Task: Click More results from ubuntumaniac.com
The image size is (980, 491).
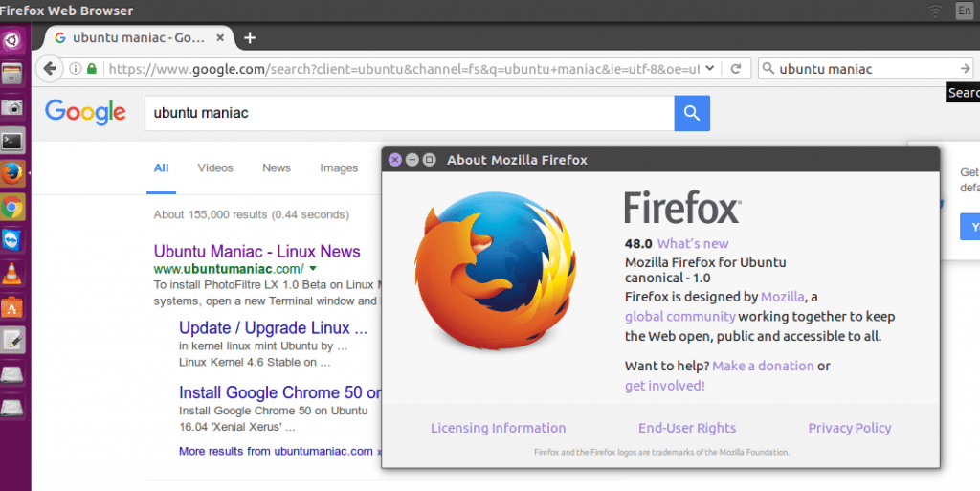Action: (276, 451)
